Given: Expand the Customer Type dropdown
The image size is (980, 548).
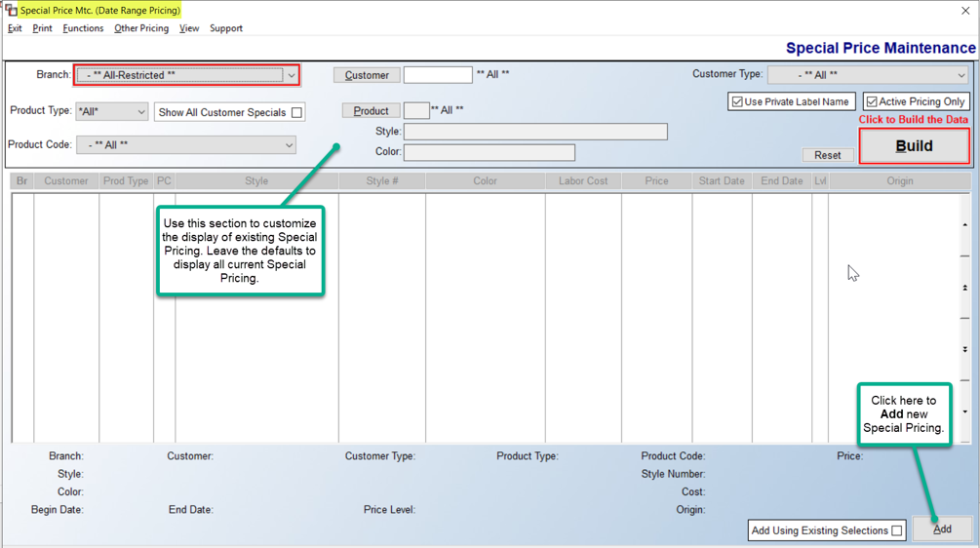Looking at the screenshot, I should 961,75.
